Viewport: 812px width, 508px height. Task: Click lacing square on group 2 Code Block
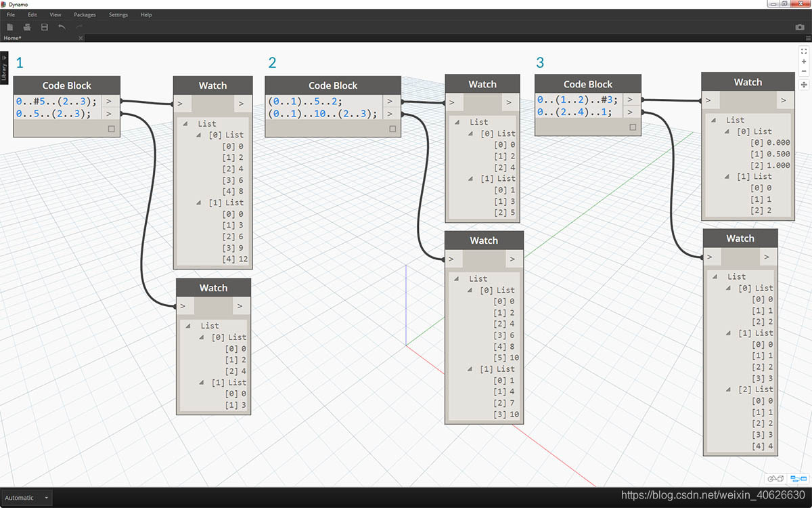[392, 129]
